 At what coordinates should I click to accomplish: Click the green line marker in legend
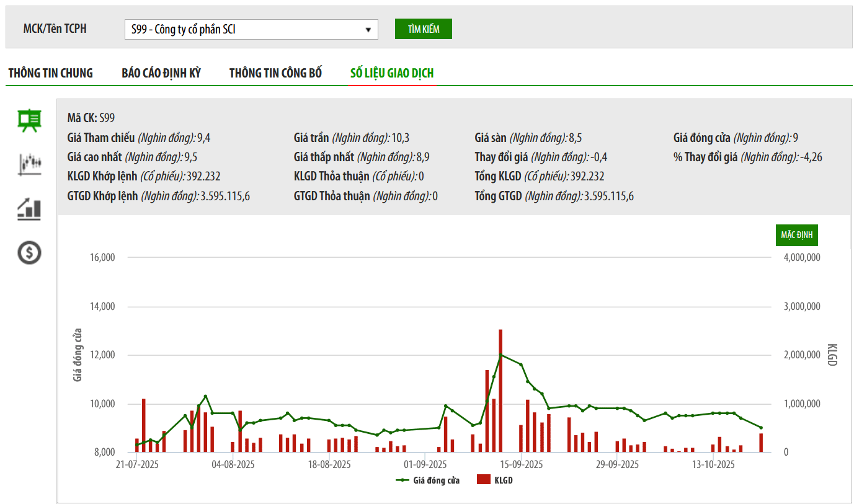pyautogui.click(x=402, y=480)
